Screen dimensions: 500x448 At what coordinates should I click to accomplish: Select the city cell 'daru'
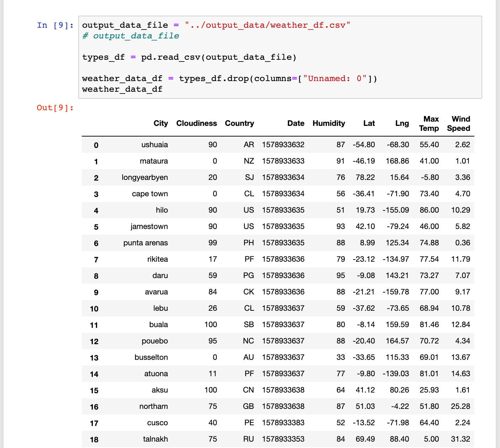coord(160,276)
